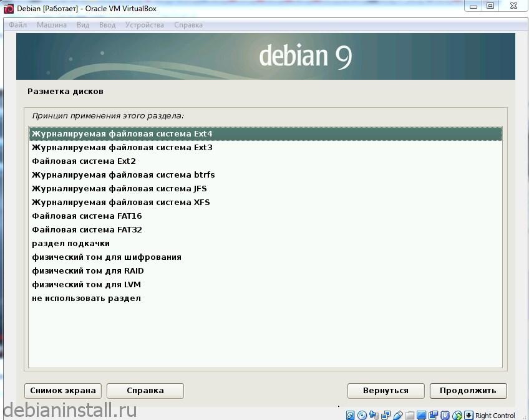
Task: Open the hard disks status icon
Action: point(349,414)
